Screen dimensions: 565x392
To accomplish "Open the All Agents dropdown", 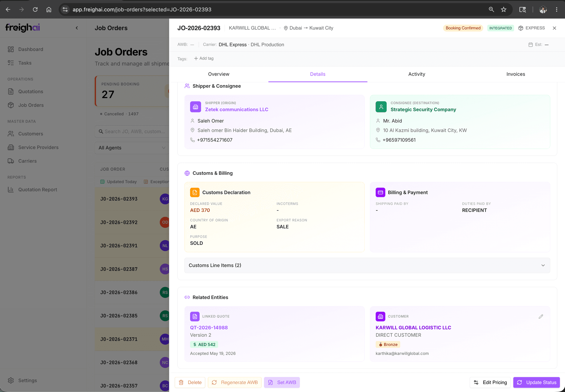I will click(x=132, y=148).
